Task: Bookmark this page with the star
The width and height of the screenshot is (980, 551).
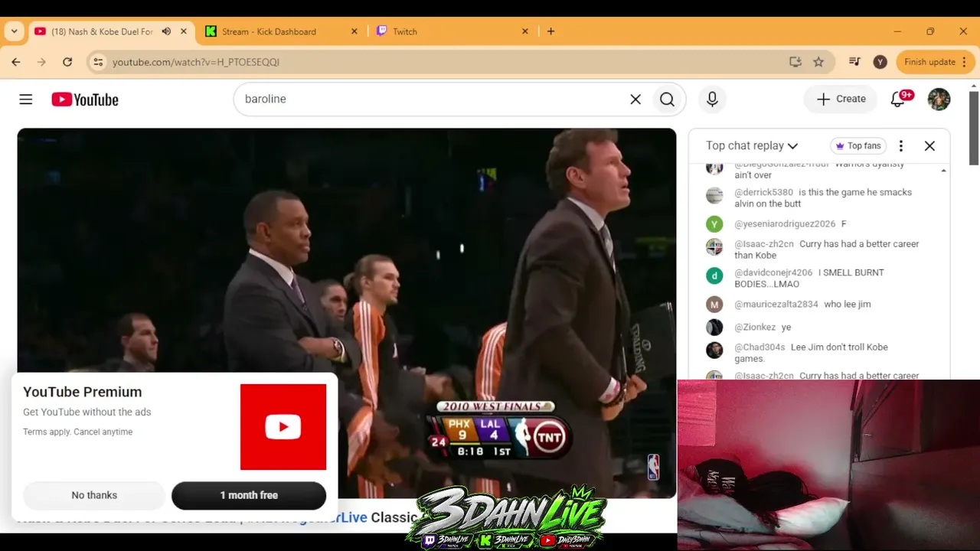Action: [818, 62]
